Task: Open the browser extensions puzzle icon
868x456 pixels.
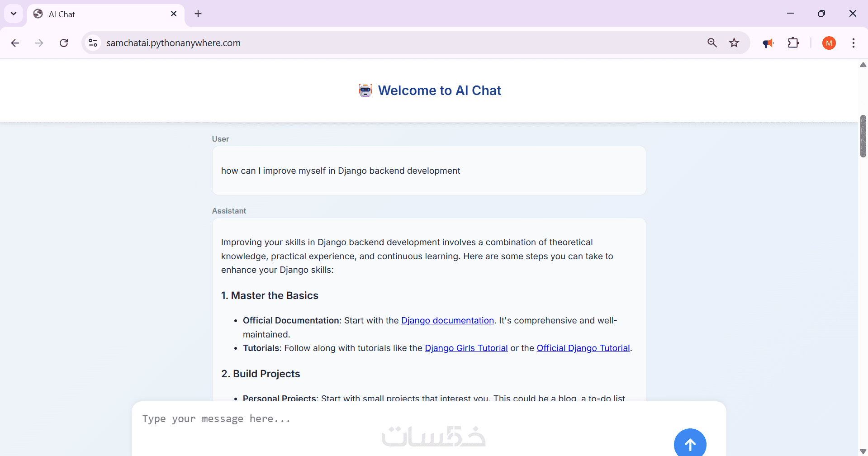Action: pos(793,43)
